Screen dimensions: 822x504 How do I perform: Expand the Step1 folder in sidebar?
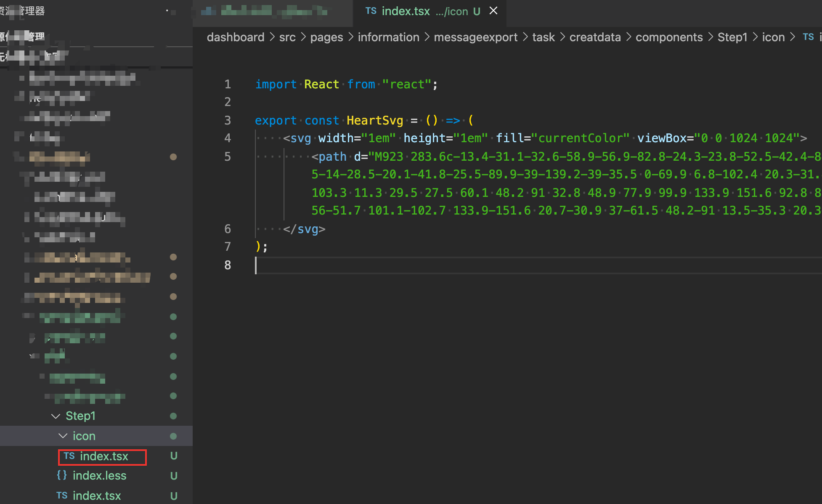tap(81, 415)
